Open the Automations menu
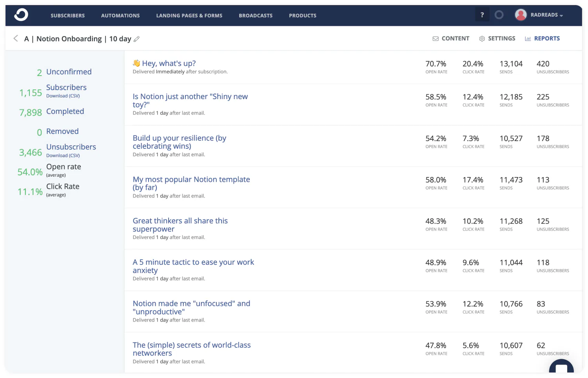Image resolution: width=588 pixels, height=378 pixels. click(x=120, y=16)
